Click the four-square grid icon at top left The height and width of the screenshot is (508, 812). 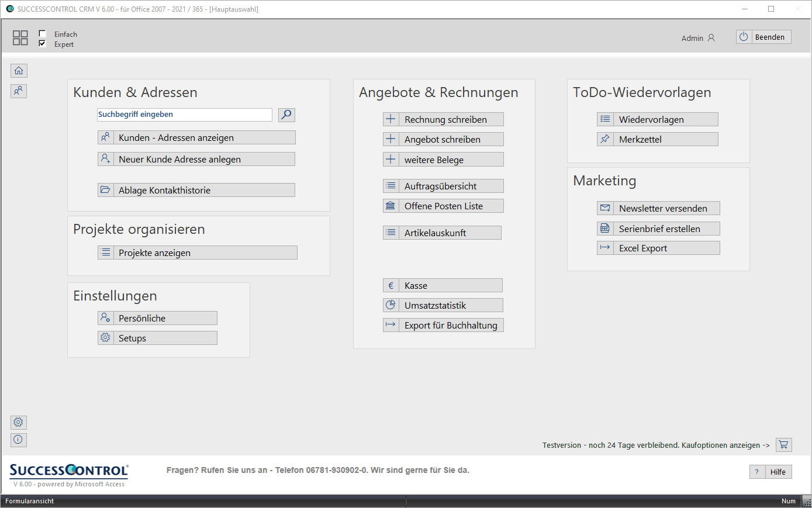pyautogui.click(x=20, y=38)
